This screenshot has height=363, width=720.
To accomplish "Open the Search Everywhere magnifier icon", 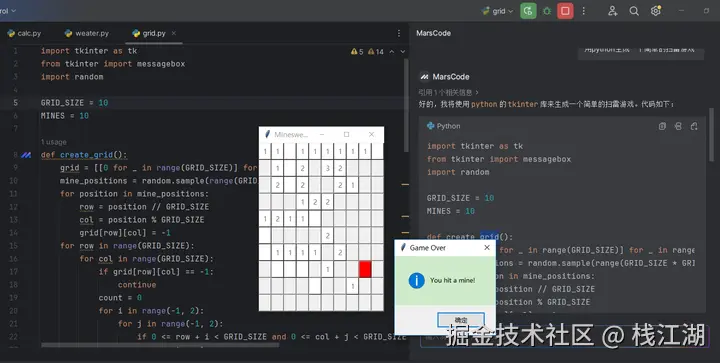I will (634, 11).
